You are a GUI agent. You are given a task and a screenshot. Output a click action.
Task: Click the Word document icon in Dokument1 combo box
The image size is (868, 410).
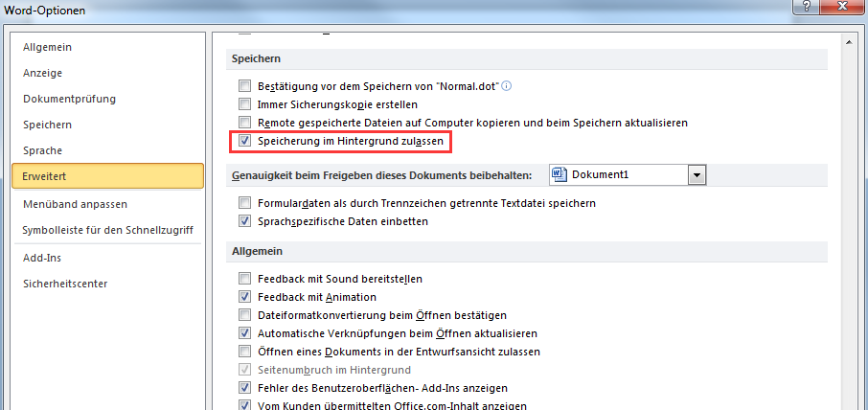pos(559,175)
